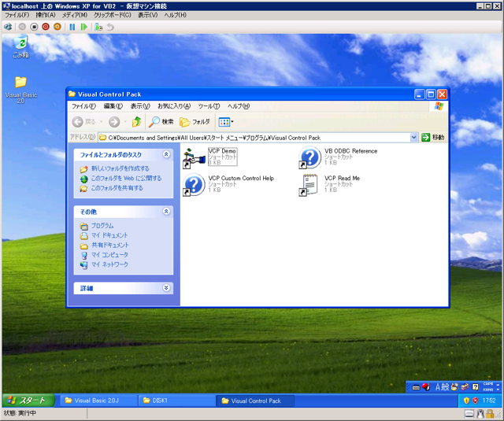Toggle the フォルダ folders pane button
Viewport: 504px width, 421px height.
point(195,122)
